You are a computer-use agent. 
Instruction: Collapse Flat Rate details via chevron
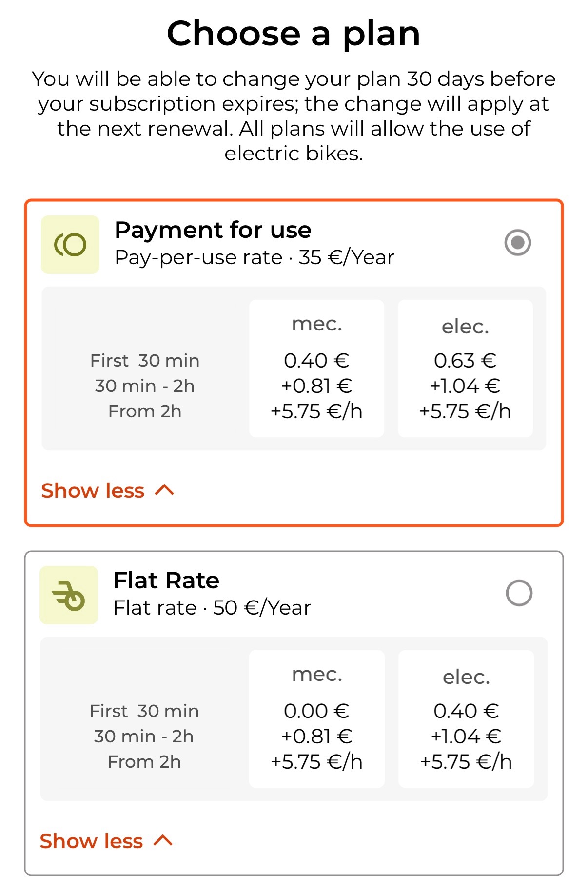[163, 841]
